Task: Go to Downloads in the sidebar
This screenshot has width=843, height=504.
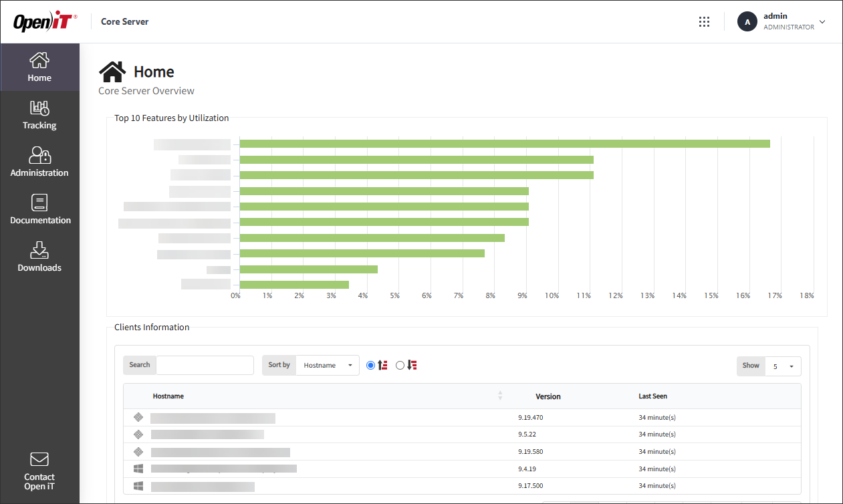Action: click(x=39, y=257)
